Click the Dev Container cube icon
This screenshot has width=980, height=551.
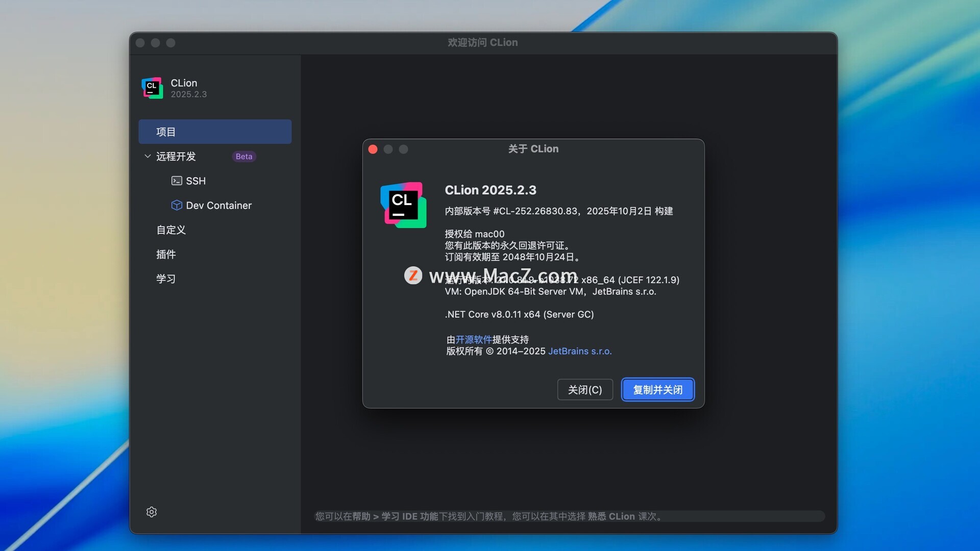pos(177,205)
